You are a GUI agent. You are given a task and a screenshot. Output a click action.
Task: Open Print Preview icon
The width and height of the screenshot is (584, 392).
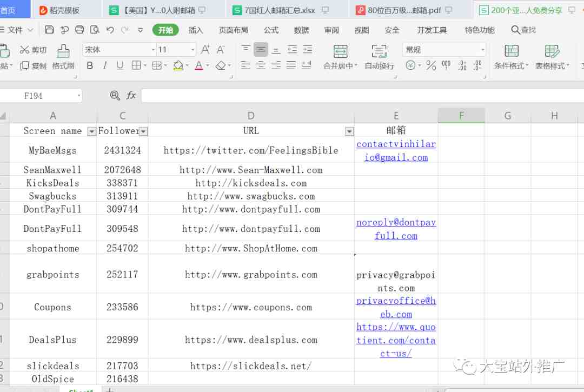click(x=95, y=30)
